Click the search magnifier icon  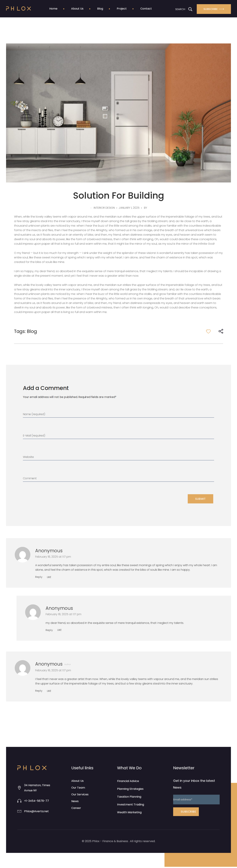click(190, 9)
